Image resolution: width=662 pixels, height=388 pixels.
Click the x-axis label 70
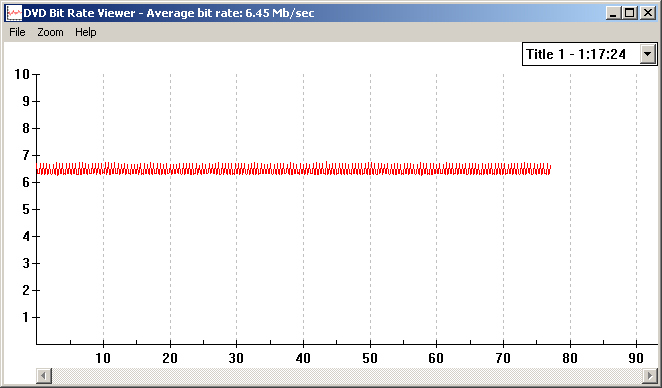coord(503,358)
